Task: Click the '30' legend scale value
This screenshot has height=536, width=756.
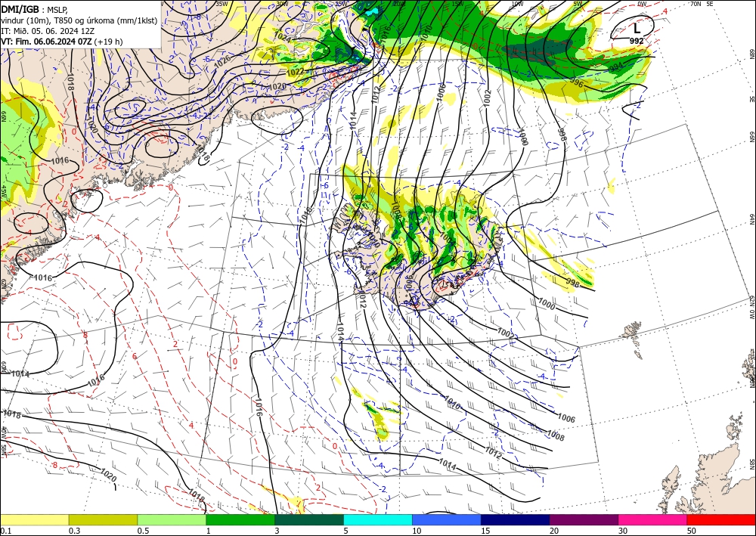Action: (622, 531)
